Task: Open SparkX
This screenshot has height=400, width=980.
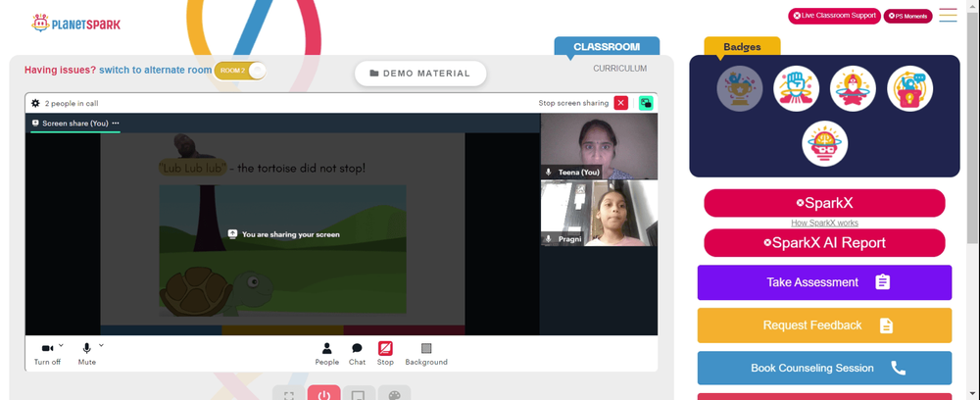Action: tap(824, 203)
